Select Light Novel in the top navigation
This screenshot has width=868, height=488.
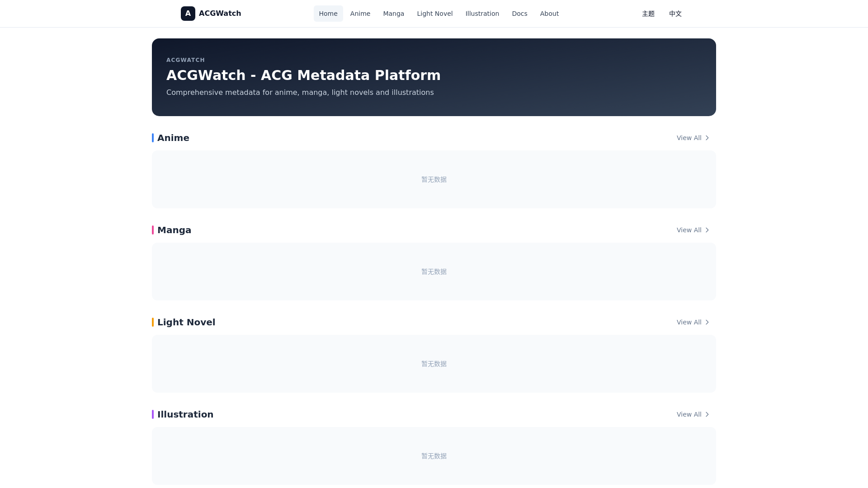click(435, 14)
